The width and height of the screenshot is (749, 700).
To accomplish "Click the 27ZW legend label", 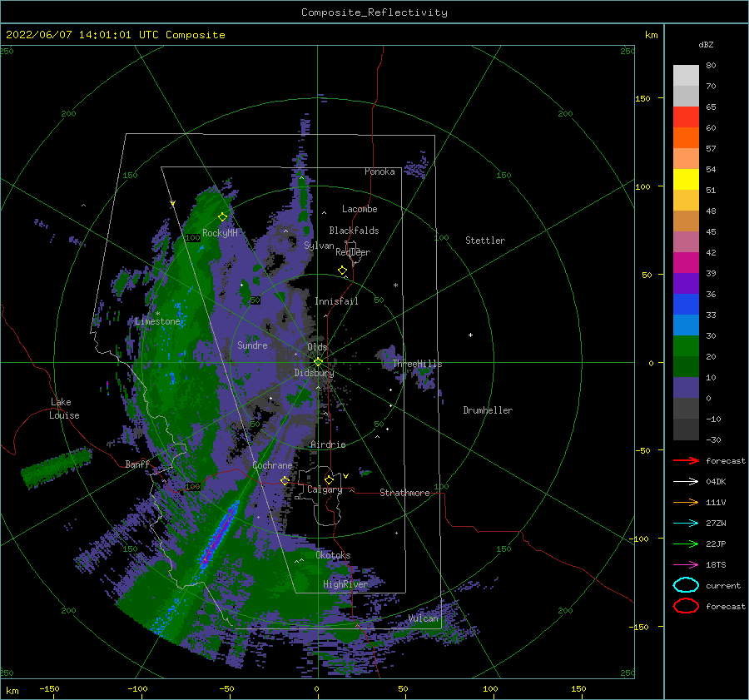I will [x=716, y=524].
